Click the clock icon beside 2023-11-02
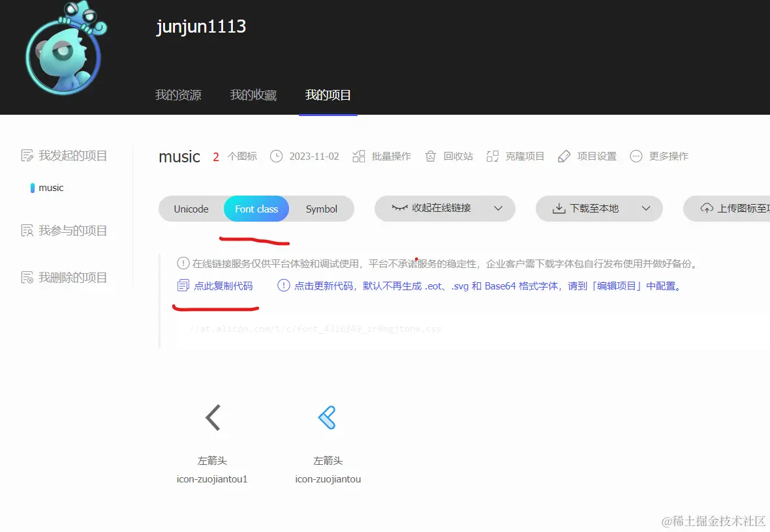The width and height of the screenshot is (770, 532). (x=277, y=156)
